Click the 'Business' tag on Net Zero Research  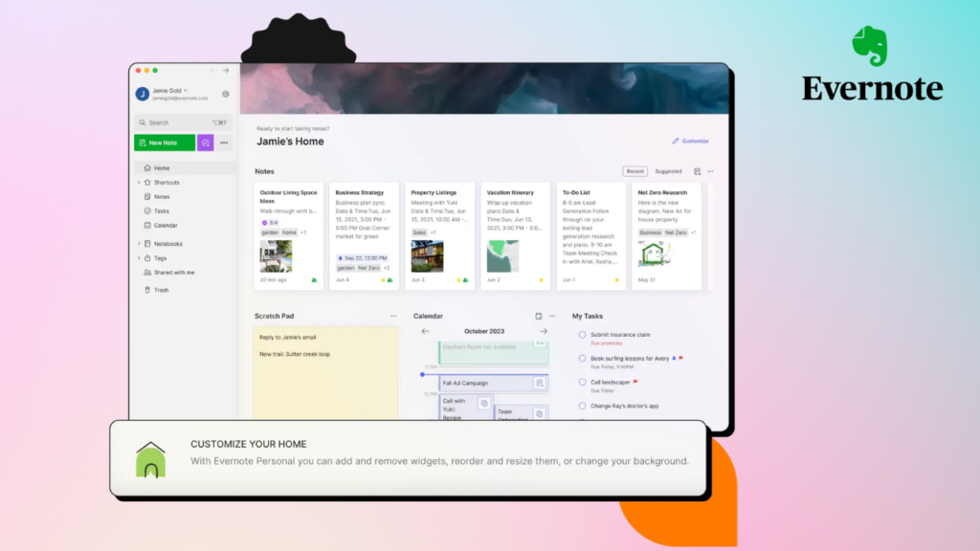click(650, 233)
